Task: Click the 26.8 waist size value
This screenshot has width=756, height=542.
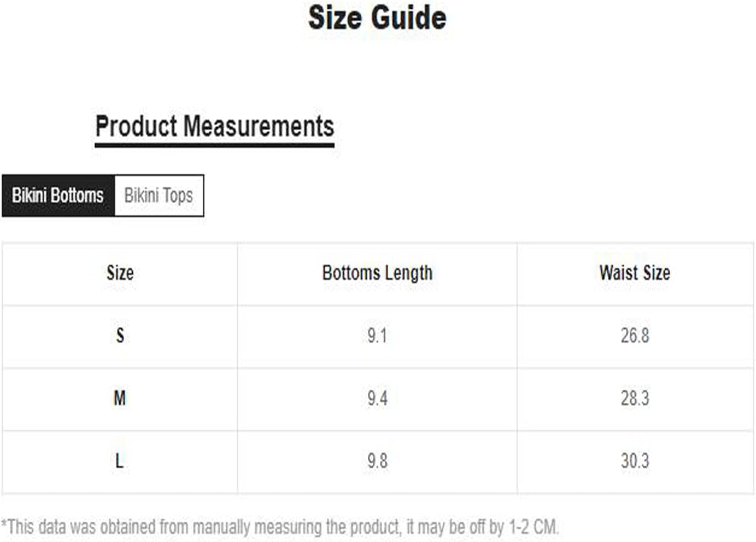Action: pyautogui.click(x=635, y=336)
